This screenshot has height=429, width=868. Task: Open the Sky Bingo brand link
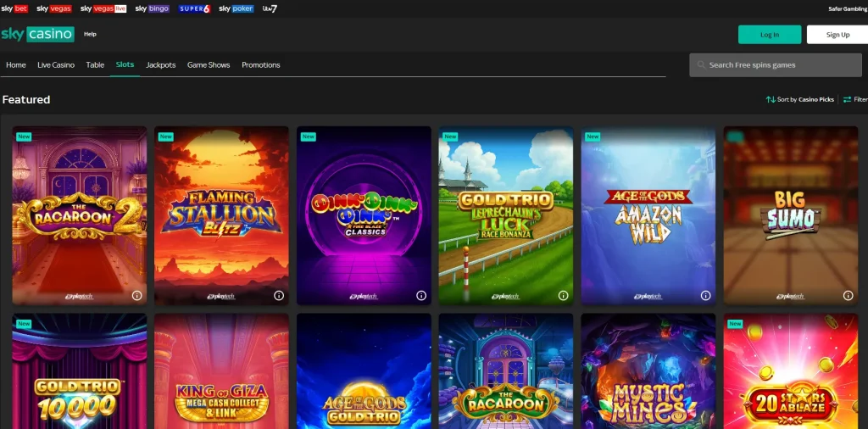pos(153,8)
